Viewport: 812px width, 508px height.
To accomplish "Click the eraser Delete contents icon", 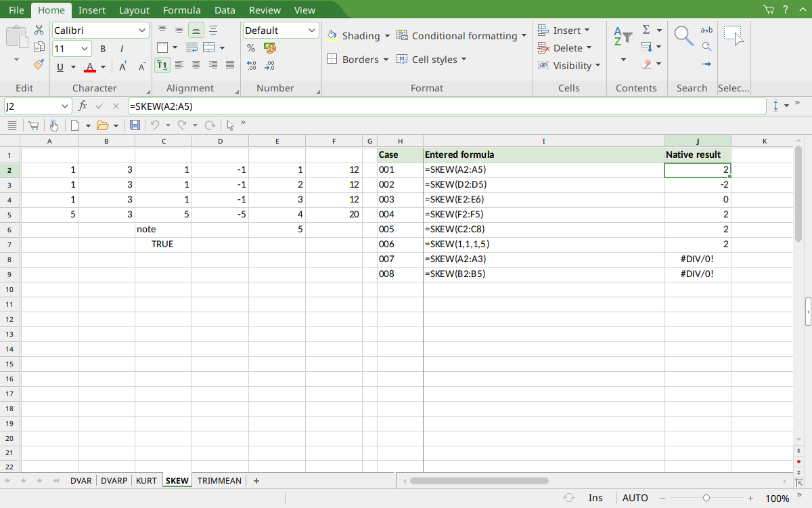I will pyautogui.click(x=646, y=64).
